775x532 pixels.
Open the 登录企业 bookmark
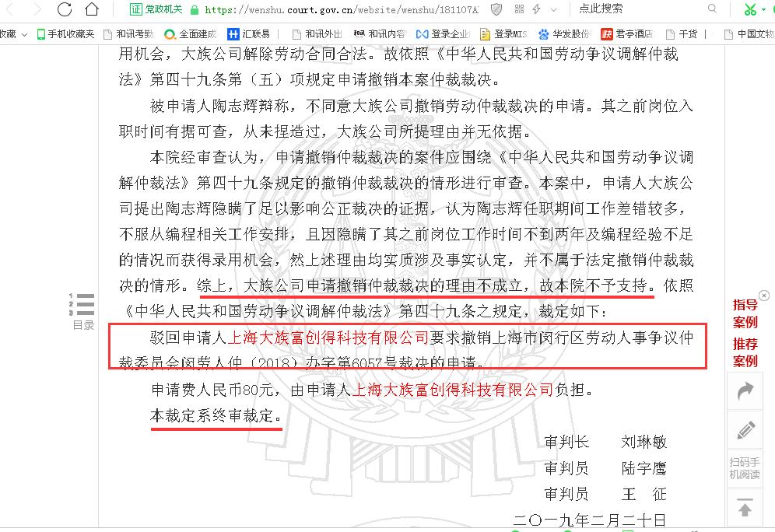pos(443,34)
